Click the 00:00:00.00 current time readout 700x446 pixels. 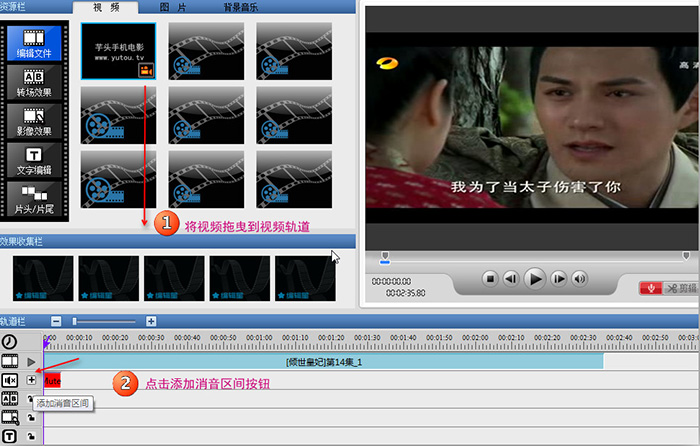pyautogui.click(x=391, y=282)
